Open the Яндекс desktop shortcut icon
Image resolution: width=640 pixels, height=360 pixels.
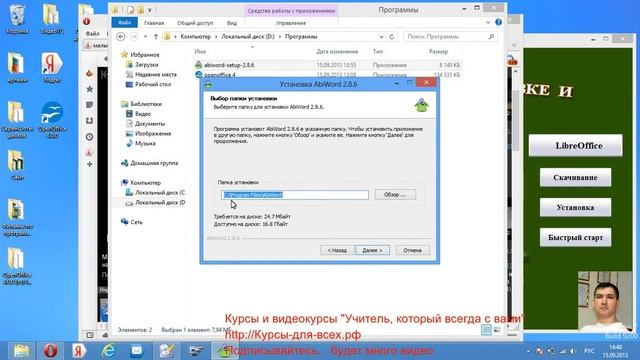click(x=52, y=67)
